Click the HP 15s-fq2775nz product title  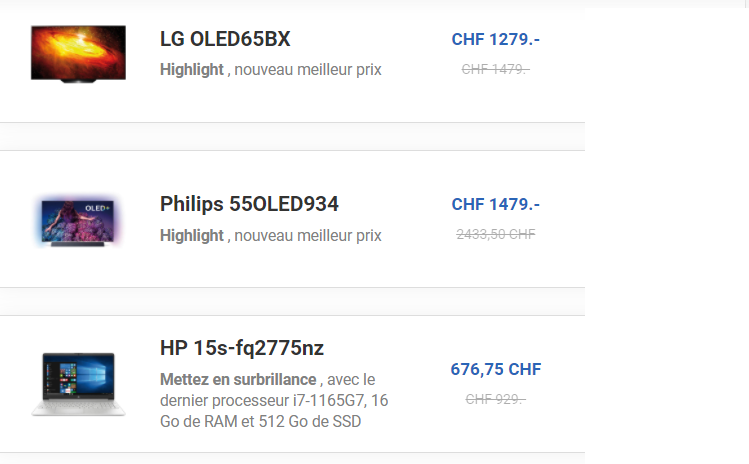[242, 348]
